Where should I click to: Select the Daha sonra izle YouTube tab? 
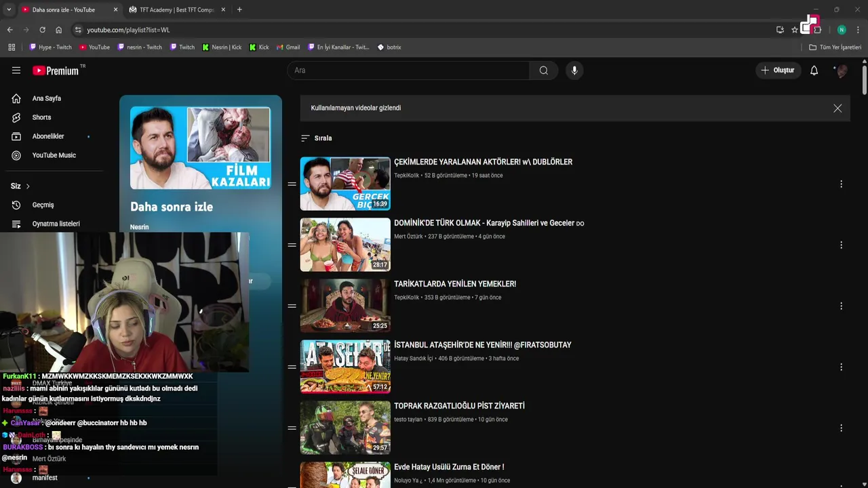tap(63, 9)
